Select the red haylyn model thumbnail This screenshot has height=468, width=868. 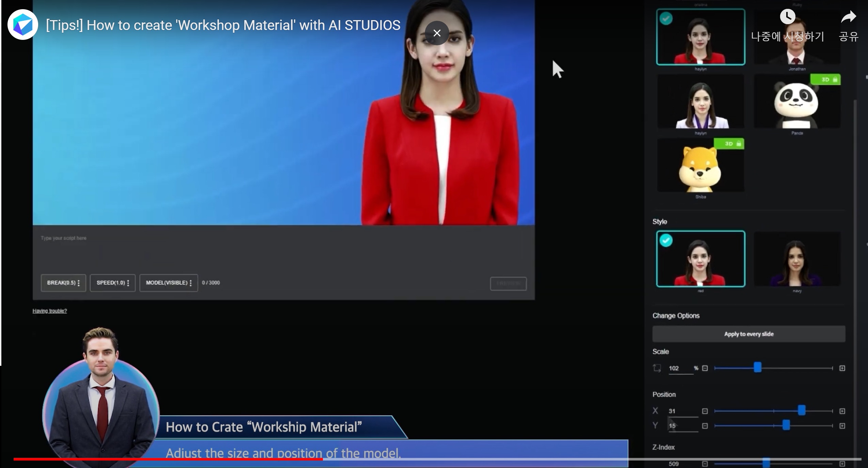pos(700,37)
